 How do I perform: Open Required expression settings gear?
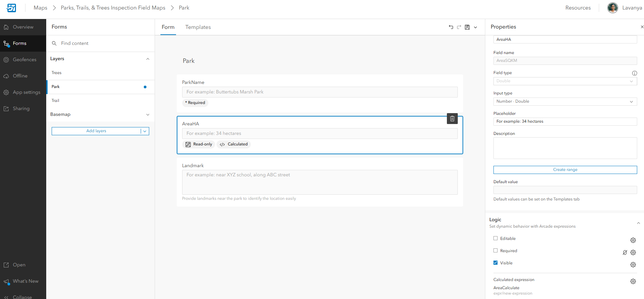tap(633, 252)
